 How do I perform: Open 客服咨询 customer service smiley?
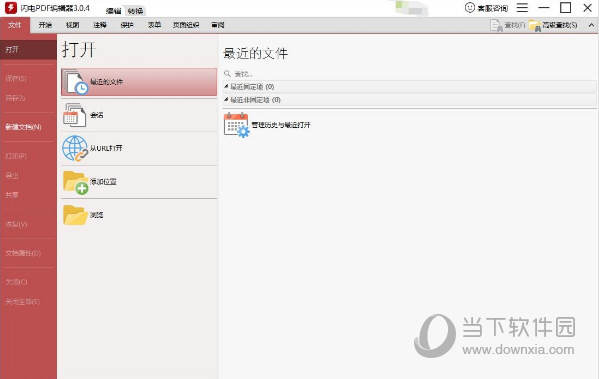coord(469,7)
